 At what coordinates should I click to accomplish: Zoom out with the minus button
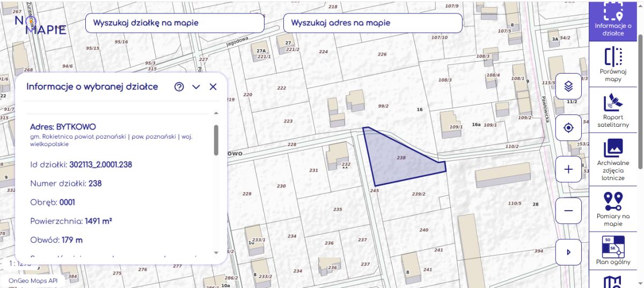click(x=569, y=211)
